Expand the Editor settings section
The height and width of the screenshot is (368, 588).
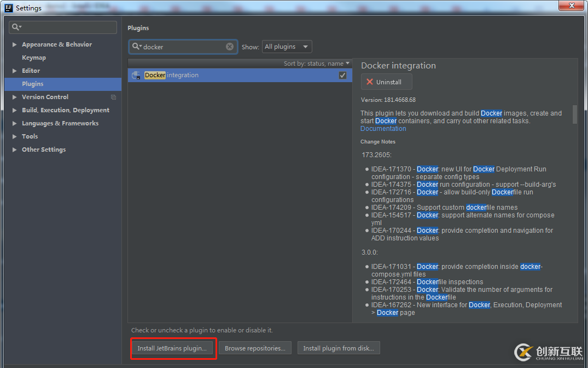click(15, 71)
